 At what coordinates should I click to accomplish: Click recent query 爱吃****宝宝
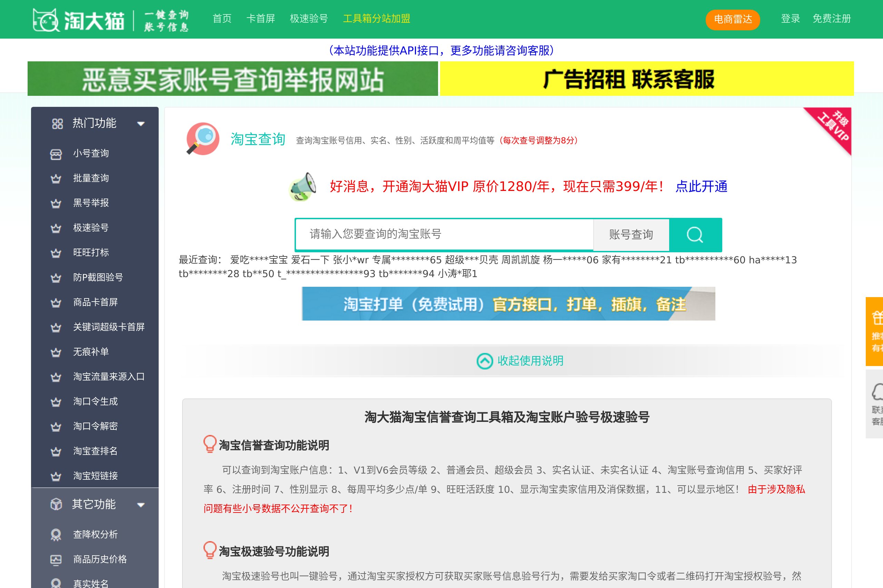click(259, 260)
